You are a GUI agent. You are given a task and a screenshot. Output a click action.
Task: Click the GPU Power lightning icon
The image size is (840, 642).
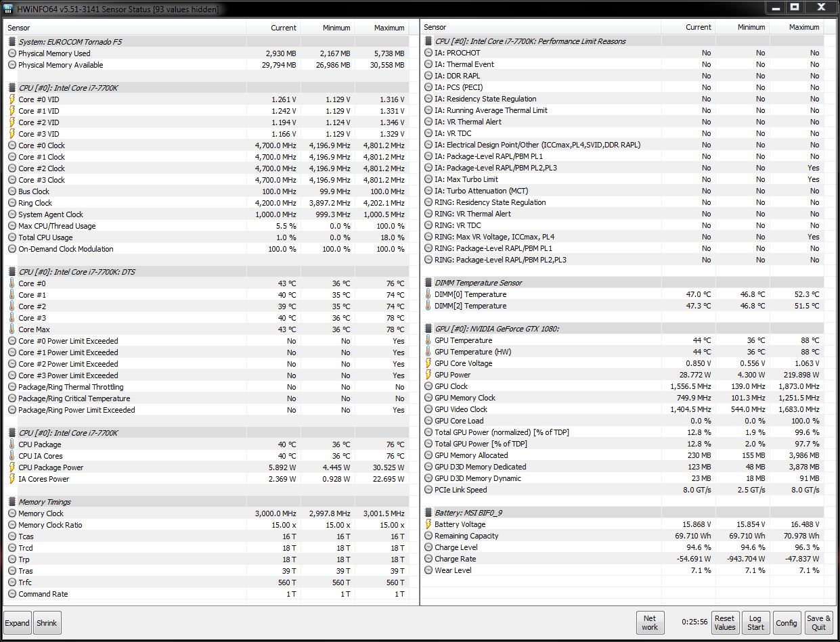pyautogui.click(x=428, y=375)
